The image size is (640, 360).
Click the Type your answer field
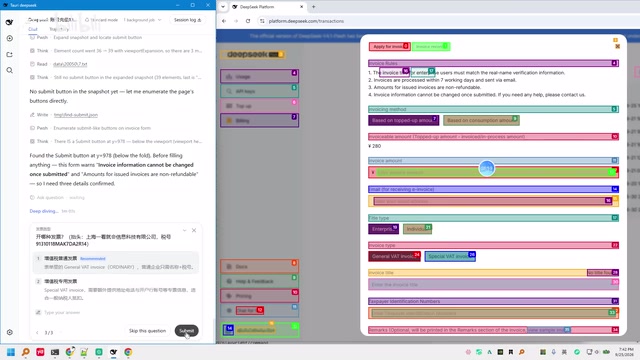pyautogui.click(x=116, y=312)
